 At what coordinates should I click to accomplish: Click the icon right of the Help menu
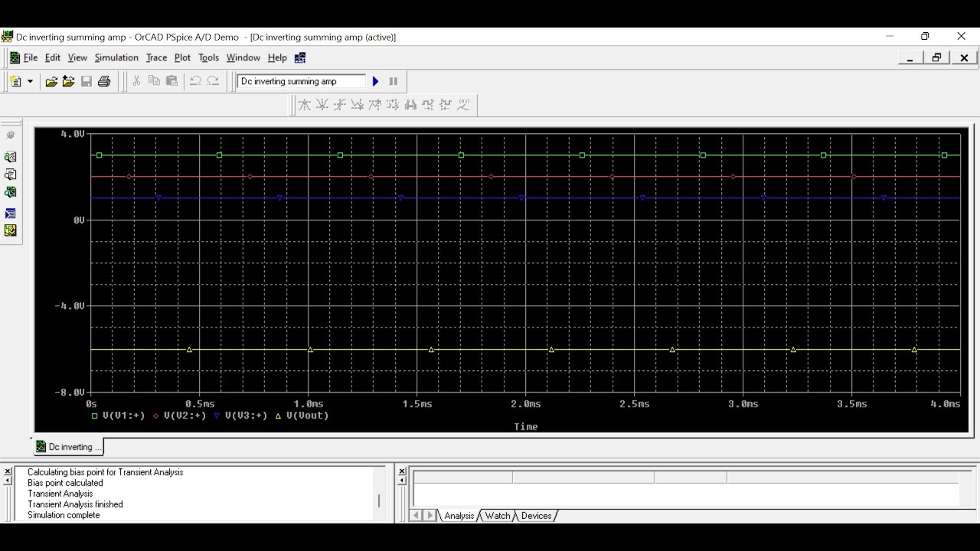point(300,57)
